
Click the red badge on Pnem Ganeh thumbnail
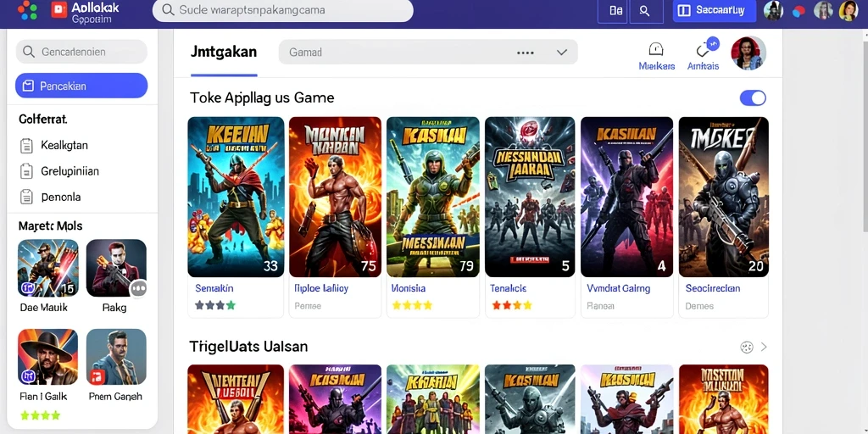click(x=98, y=377)
